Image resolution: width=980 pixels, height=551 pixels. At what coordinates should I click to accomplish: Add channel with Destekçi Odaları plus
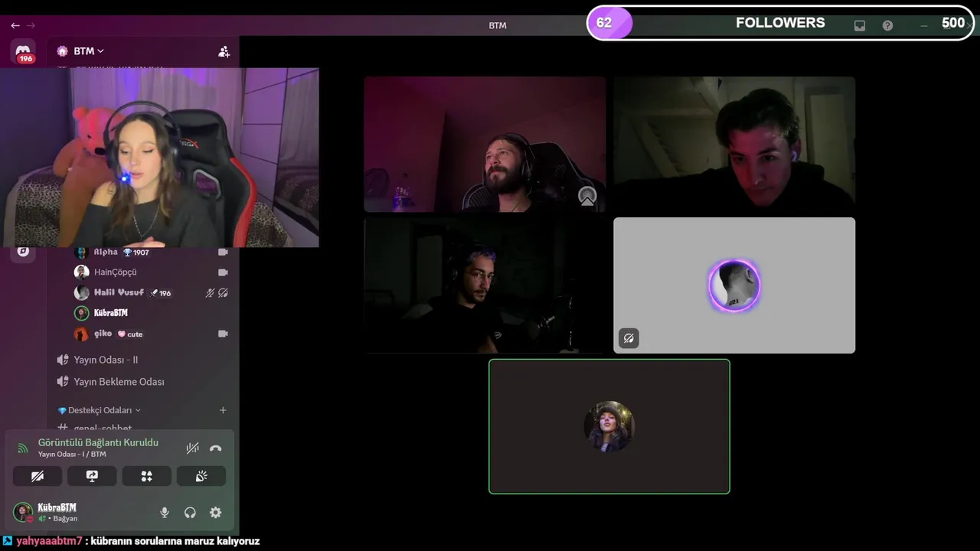click(x=223, y=410)
